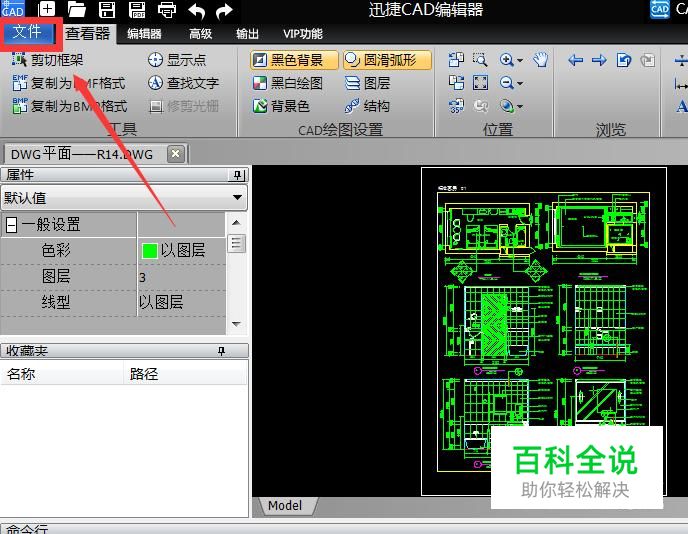Screen dimensions: 688x534
Task: Select the 剪切框架 clip frame tool
Action: 47,60
